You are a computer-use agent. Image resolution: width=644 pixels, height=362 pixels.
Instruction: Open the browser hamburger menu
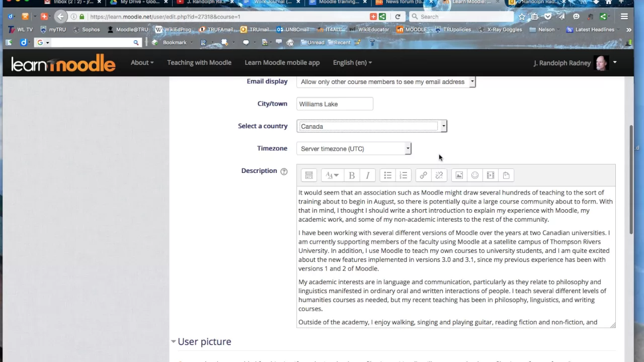pos(624,17)
